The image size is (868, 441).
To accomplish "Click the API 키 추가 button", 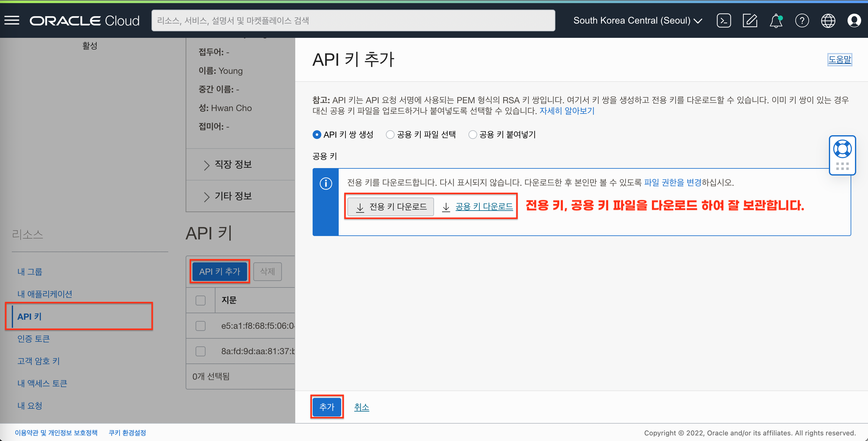I will (x=220, y=271).
